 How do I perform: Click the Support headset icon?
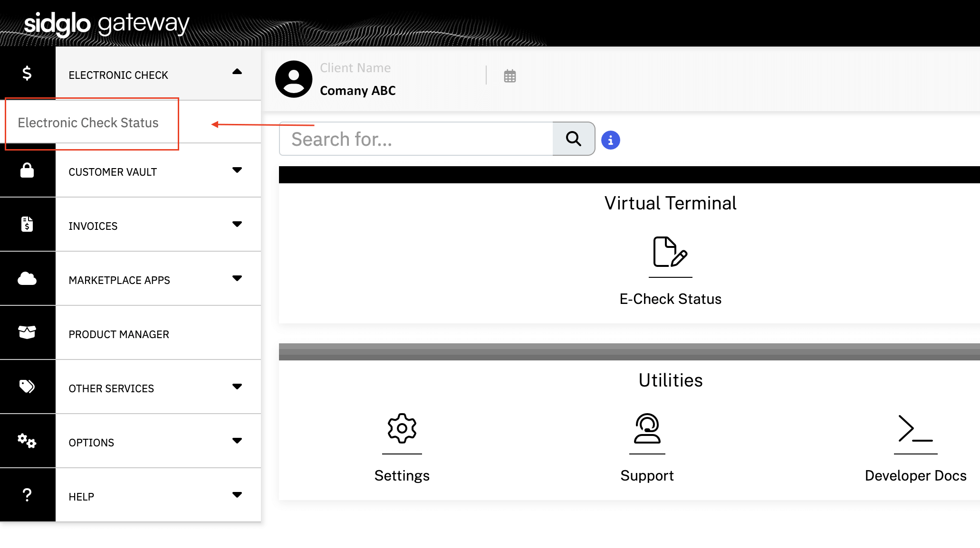(x=647, y=428)
